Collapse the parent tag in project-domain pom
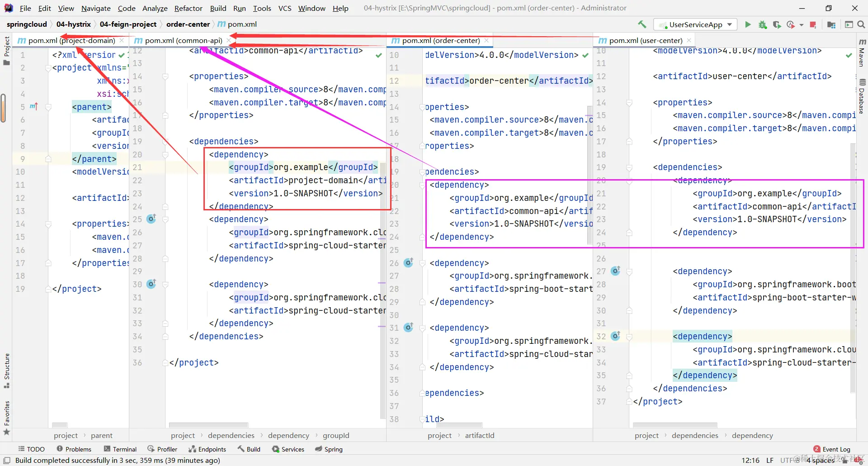Screen dimensions: 868x466 pyautogui.click(x=48, y=107)
